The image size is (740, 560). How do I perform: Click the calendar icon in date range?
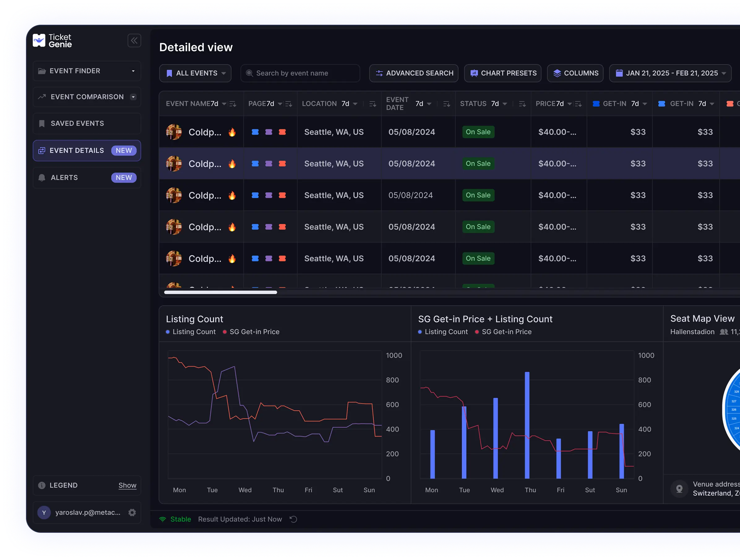pyautogui.click(x=619, y=73)
